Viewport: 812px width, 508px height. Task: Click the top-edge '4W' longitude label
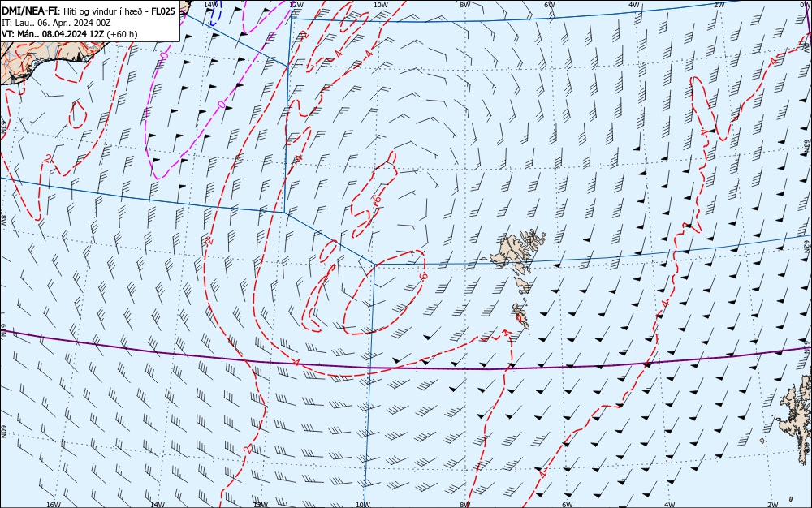pyautogui.click(x=634, y=4)
